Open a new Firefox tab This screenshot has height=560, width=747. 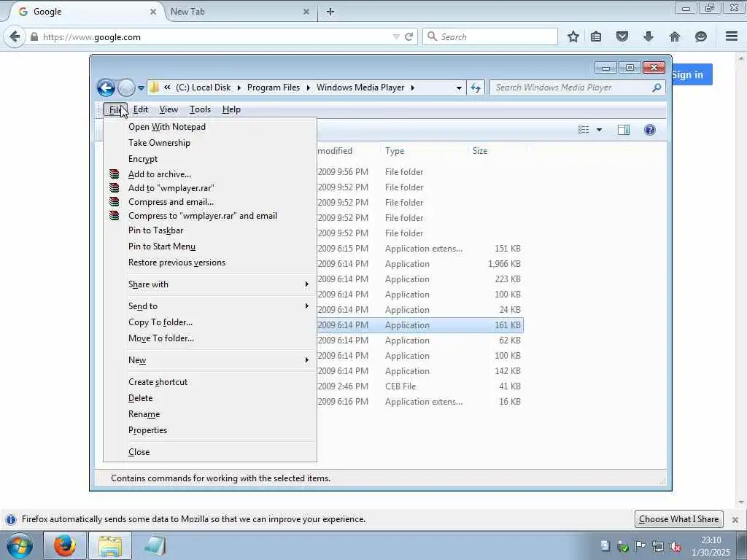[330, 12]
